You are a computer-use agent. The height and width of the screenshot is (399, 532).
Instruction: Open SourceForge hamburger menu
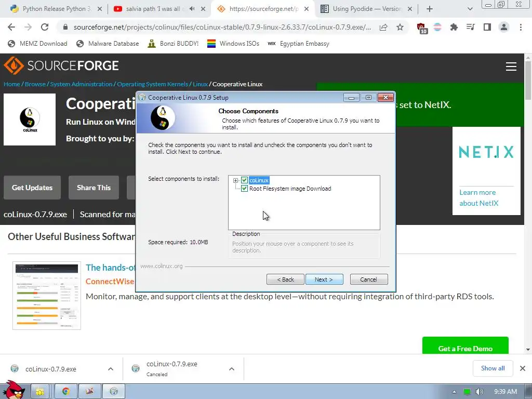coord(511,66)
